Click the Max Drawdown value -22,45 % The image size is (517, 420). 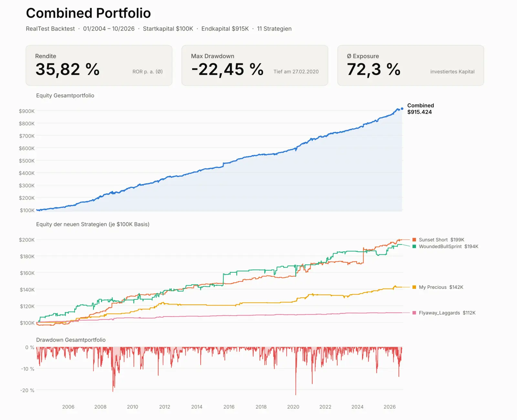(x=227, y=69)
